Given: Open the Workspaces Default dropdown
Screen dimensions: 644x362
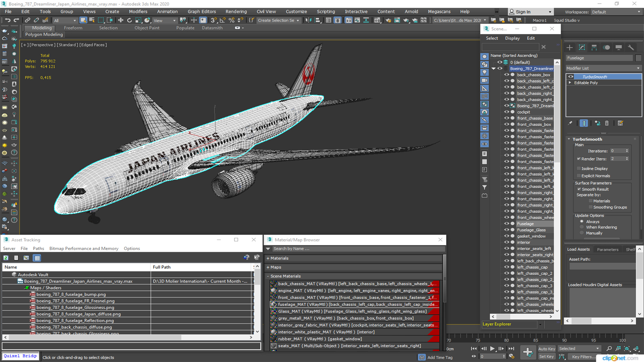Looking at the screenshot, I should (x=616, y=12).
